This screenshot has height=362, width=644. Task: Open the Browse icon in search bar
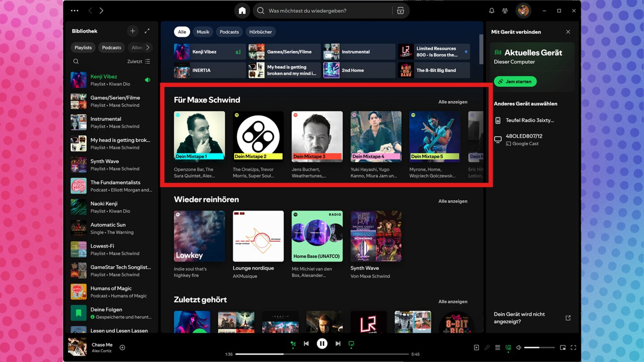point(400,11)
